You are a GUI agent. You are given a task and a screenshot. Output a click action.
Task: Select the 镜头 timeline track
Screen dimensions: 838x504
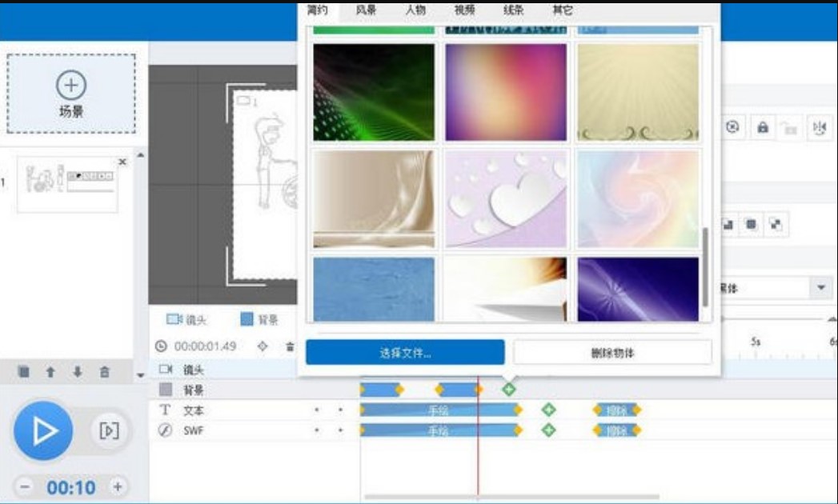click(194, 370)
